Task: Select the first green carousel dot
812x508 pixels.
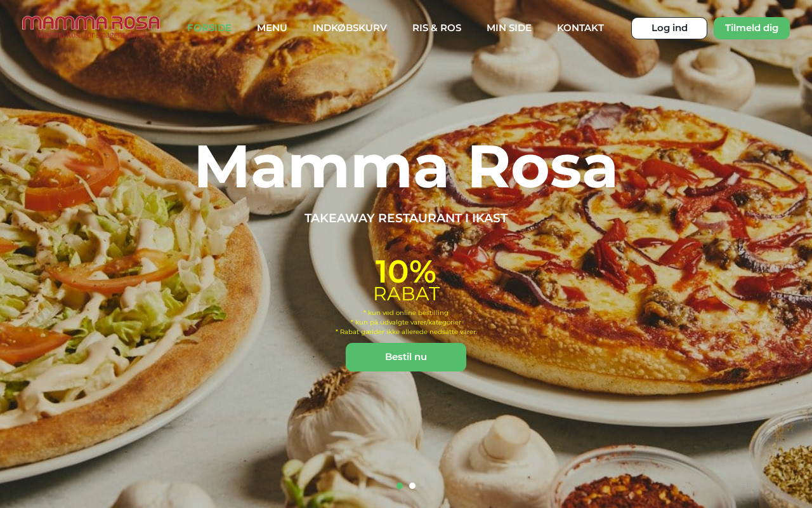Action: [400, 486]
